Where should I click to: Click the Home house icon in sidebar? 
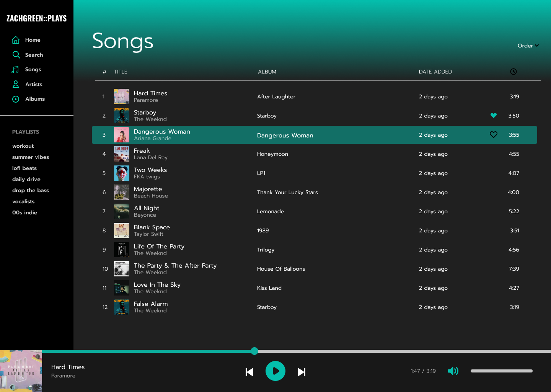point(16,40)
